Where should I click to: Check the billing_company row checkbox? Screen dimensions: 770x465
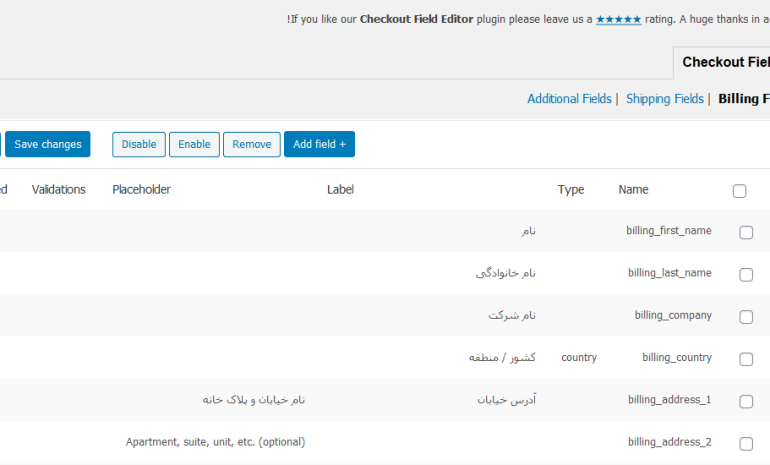[x=746, y=317]
